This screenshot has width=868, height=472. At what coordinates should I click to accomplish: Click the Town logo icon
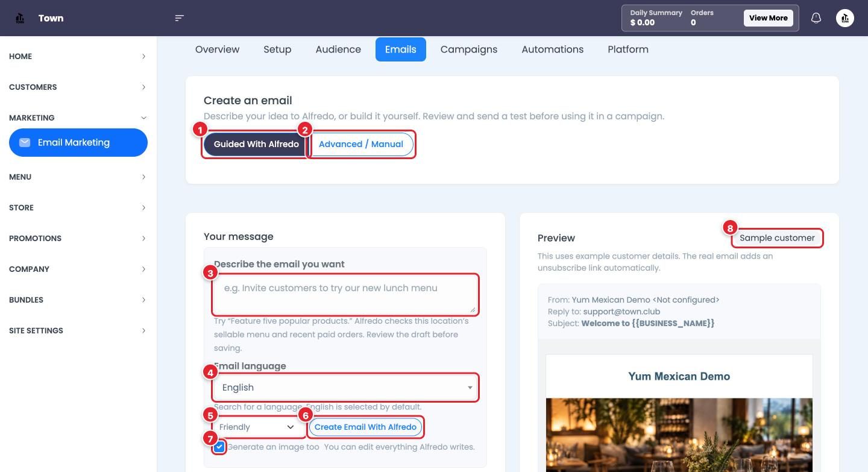pyautogui.click(x=20, y=18)
